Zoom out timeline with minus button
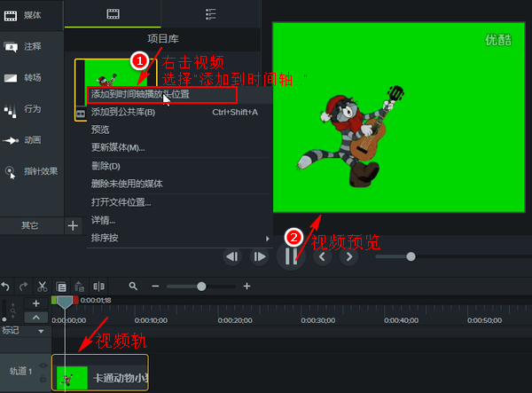The height and width of the screenshot is (393, 532). pos(155,287)
